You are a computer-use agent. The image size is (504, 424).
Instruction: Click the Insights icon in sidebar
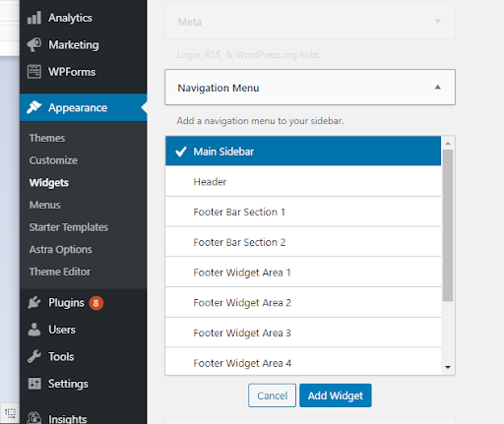(34, 418)
